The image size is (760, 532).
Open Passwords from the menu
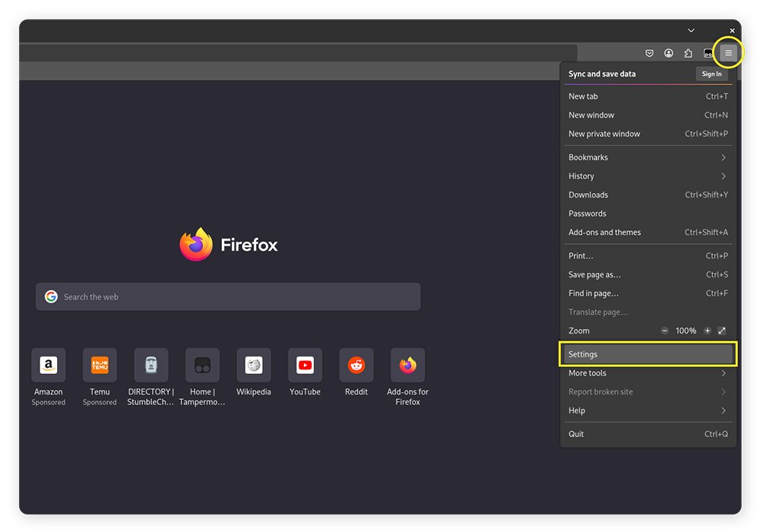(648, 214)
